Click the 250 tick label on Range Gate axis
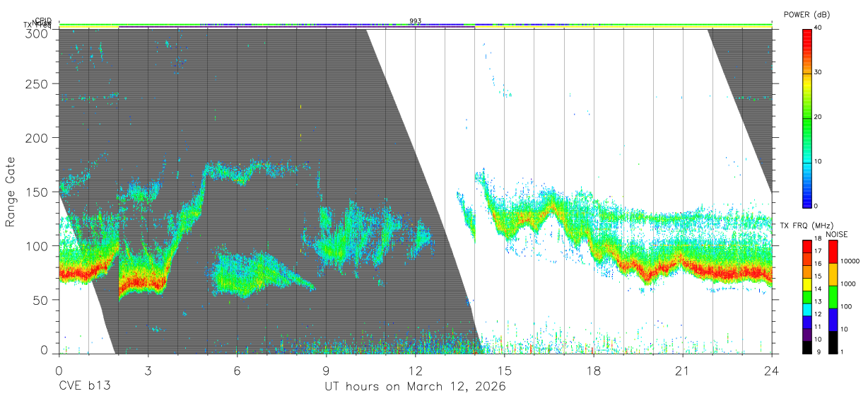Image resolution: width=868 pixels, height=401 pixels. (x=38, y=84)
